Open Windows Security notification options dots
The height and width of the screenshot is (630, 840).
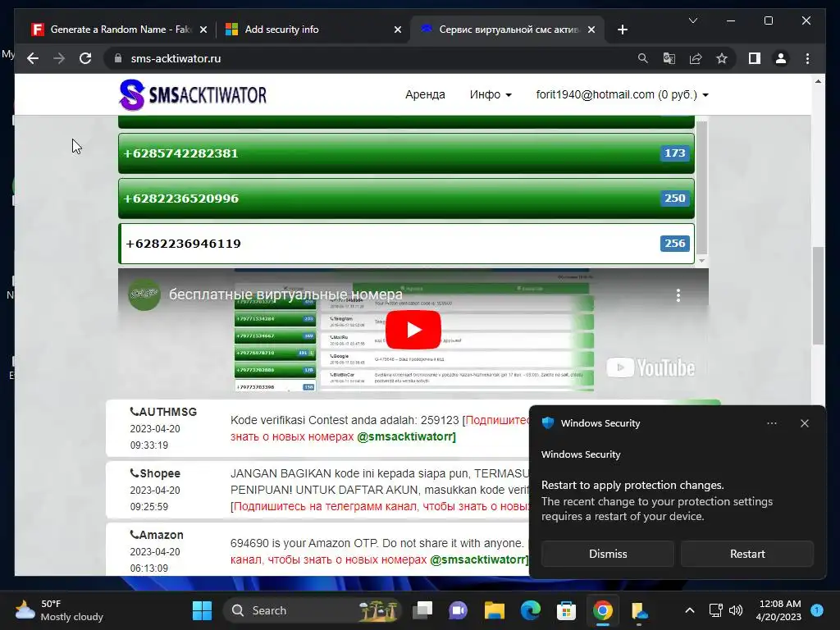pyautogui.click(x=771, y=423)
